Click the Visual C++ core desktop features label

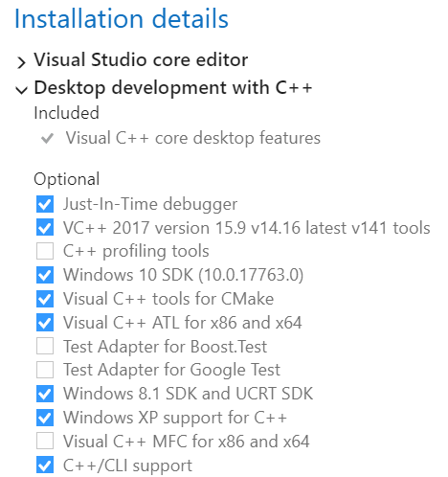(193, 138)
